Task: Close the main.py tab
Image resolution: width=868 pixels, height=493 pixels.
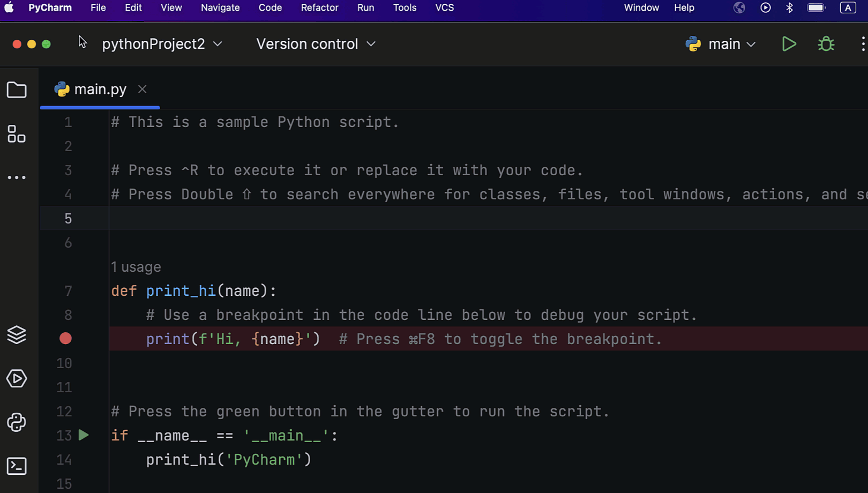Action: pyautogui.click(x=142, y=89)
